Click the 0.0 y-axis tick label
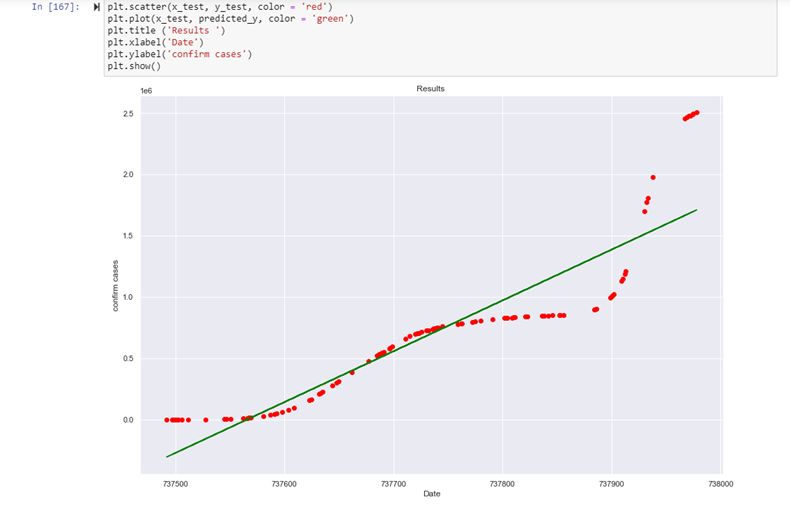The image size is (790, 511). (127, 420)
